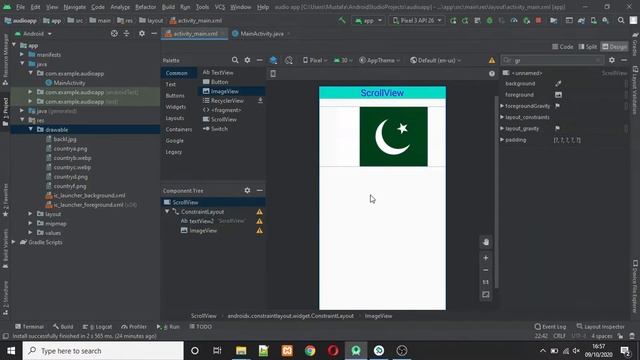Select the Buttons palette category
The width and height of the screenshot is (640, 360).
175,96
